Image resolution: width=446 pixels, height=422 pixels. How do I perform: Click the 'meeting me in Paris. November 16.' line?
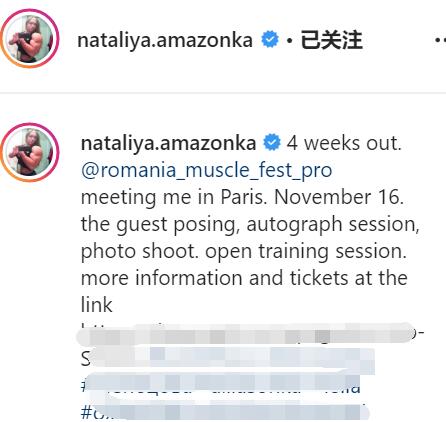242,197
